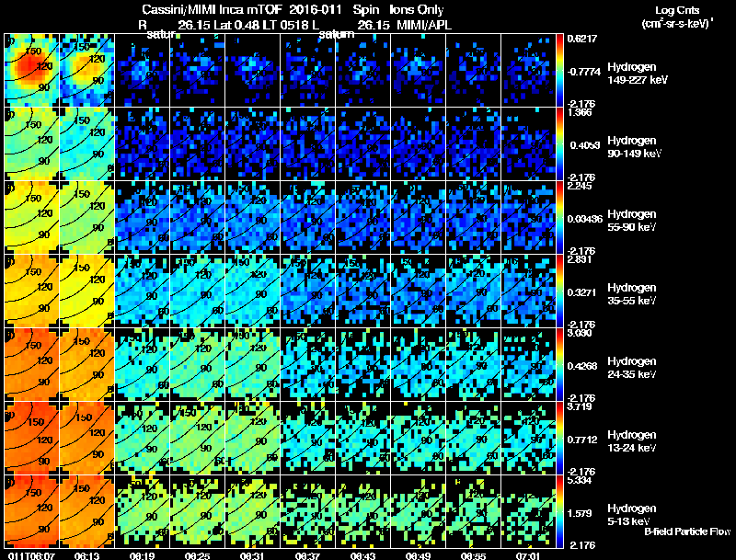This screenshot has width=736, height=560.
Task: Click the '06:49' time label
Action: point(419,556)
